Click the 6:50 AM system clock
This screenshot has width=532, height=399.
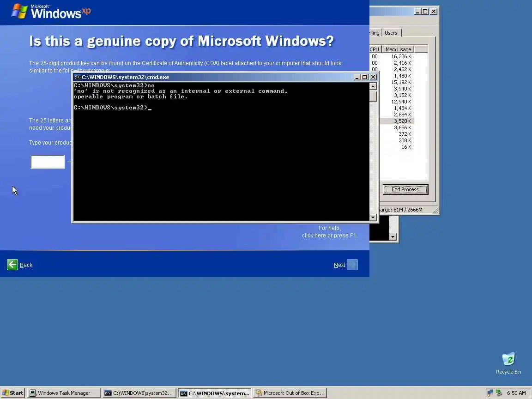pyautogui.click(x=516, y=393)
